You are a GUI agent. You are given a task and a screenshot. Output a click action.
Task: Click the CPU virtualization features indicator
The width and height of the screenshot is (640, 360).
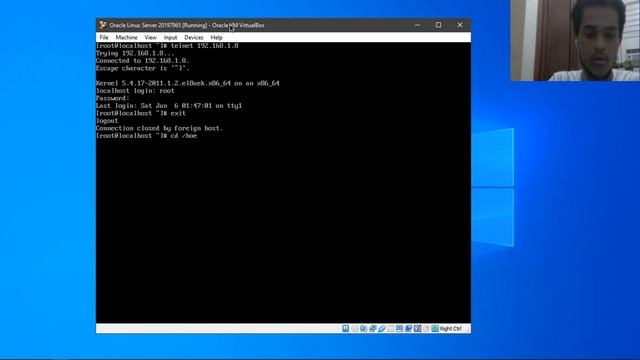[418, 329]
